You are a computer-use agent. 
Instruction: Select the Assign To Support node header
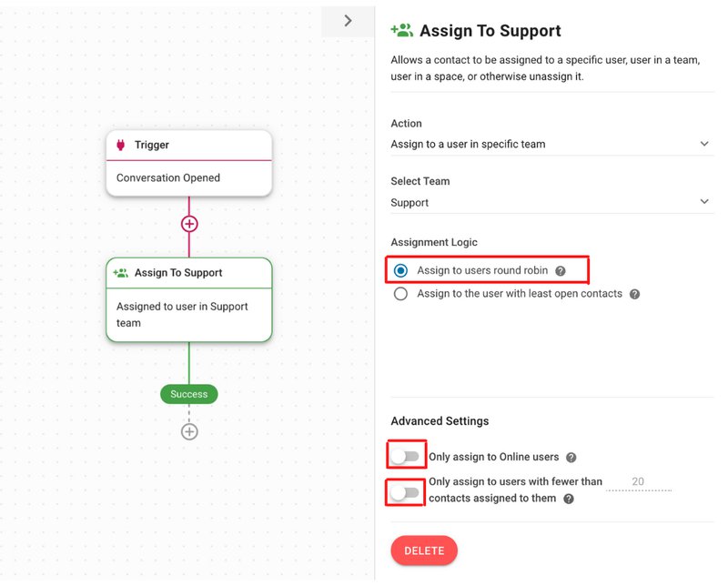(x=189, y=273)
